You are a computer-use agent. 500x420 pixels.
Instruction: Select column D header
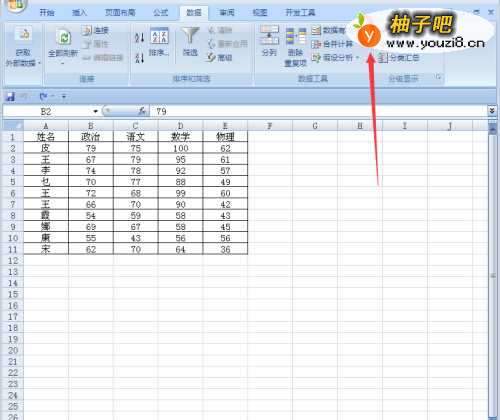click(x=180, y=126)
